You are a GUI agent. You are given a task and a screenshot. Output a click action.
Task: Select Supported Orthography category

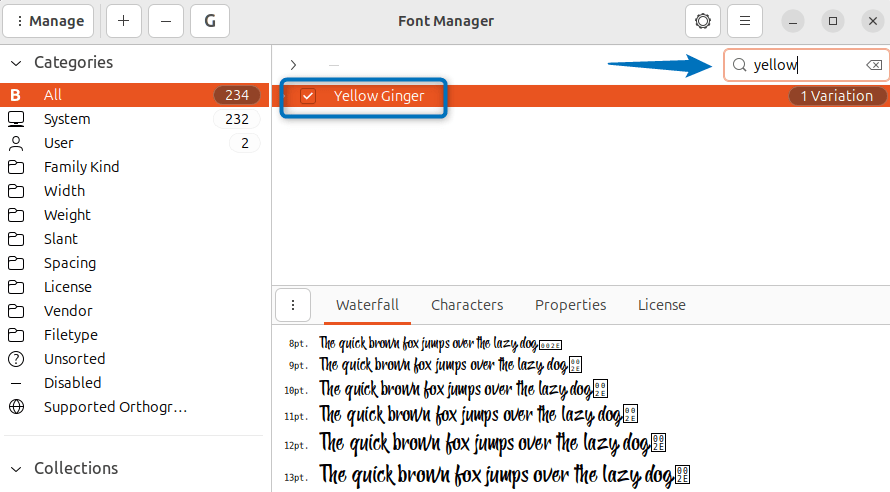pos(135,407)
